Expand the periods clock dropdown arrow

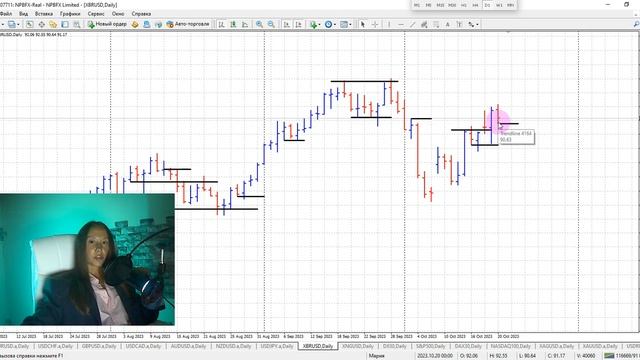click(x=335, y=24)
